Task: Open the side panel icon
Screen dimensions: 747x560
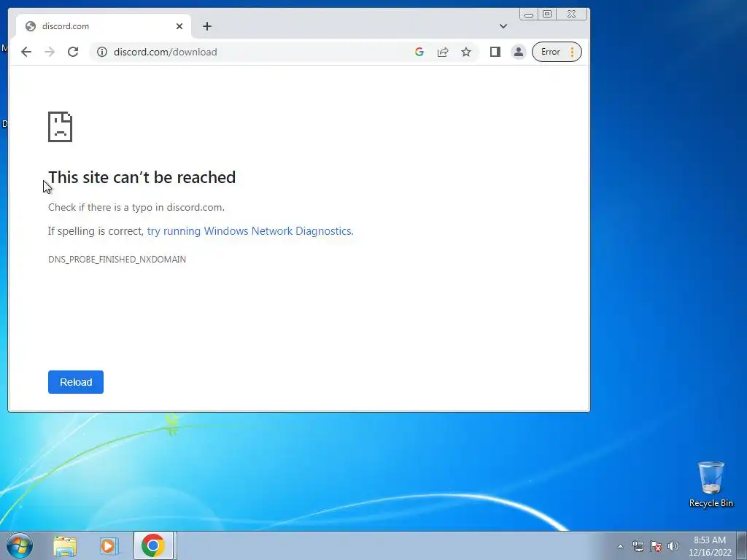Action: [495, 52]
